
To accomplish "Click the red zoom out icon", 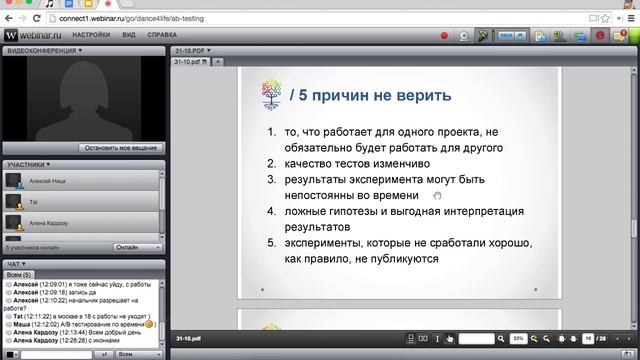I will click(x=546, y=339).
